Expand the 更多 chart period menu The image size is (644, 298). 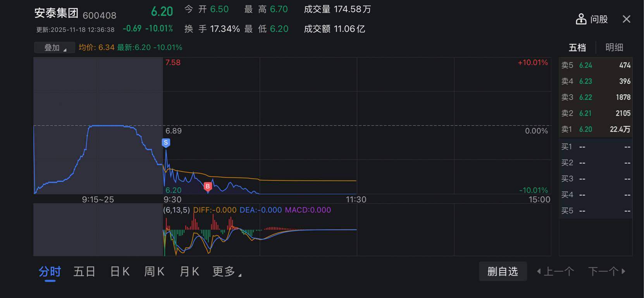click(227, 272)
